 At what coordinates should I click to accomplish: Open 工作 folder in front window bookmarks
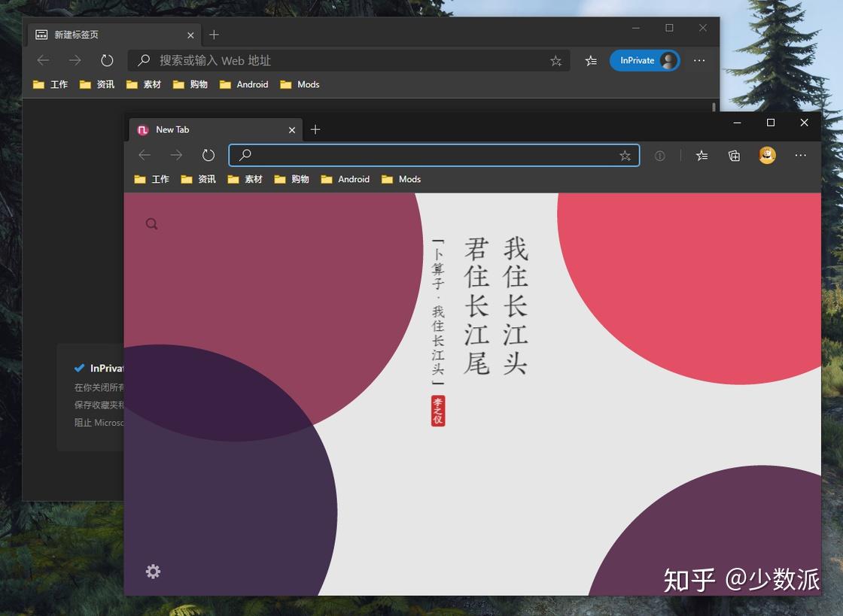(151, 179)
